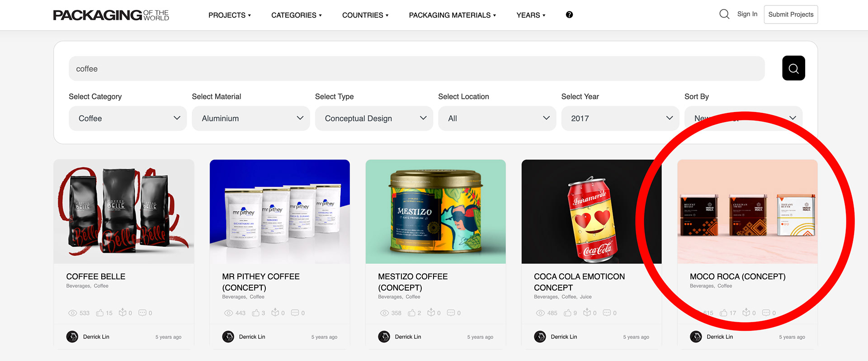Like the Coffee Belle project thumbs-up icon
The image size is (868, 361).
coord(100,313)
